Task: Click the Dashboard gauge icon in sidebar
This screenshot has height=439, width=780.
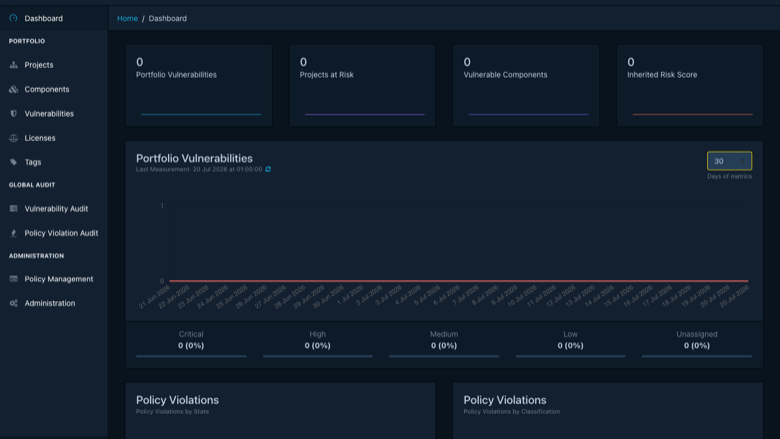Action: pos(13,18)
